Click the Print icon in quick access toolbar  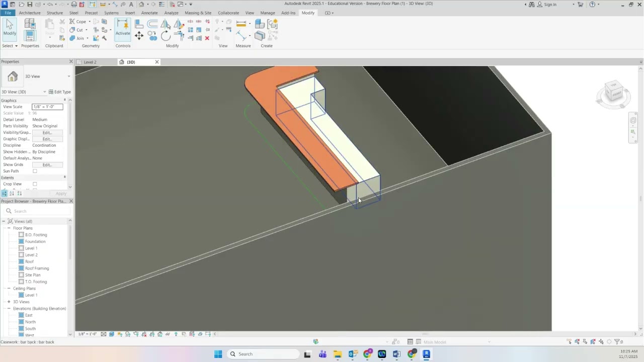tap(74, 5)
